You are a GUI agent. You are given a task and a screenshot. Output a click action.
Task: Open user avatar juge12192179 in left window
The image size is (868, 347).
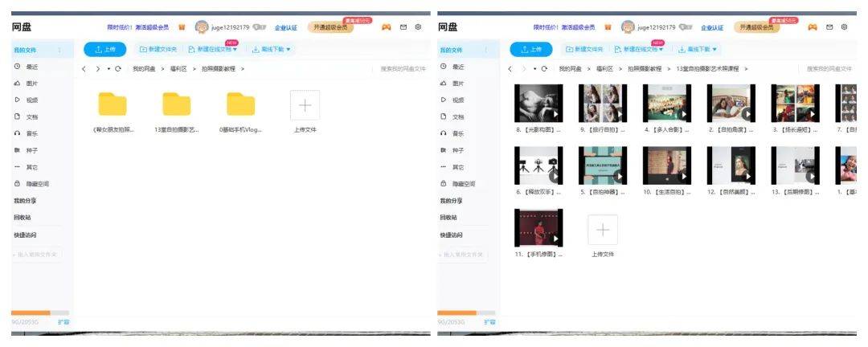pos(202,27)
